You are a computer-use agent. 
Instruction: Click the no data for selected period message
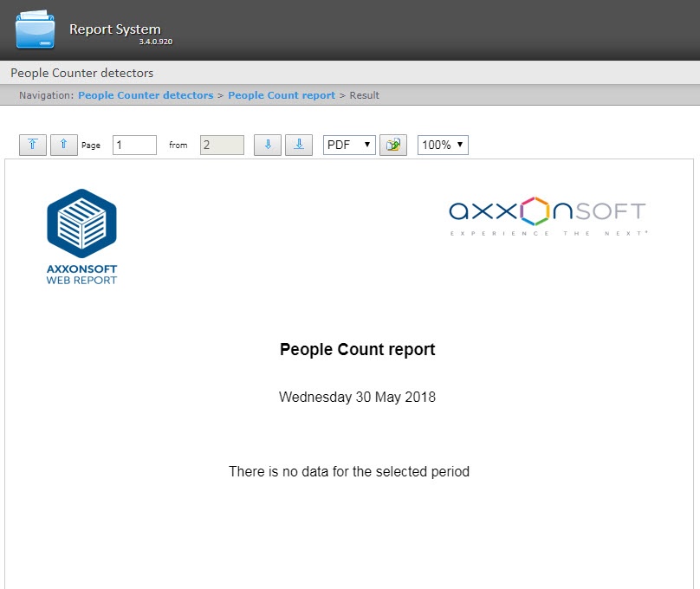349,472
